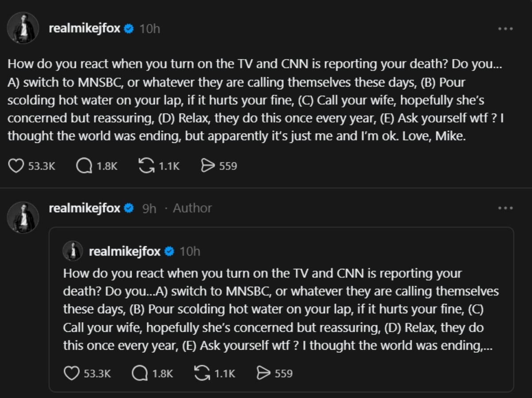Click the avatar on the author's reply

23,217
